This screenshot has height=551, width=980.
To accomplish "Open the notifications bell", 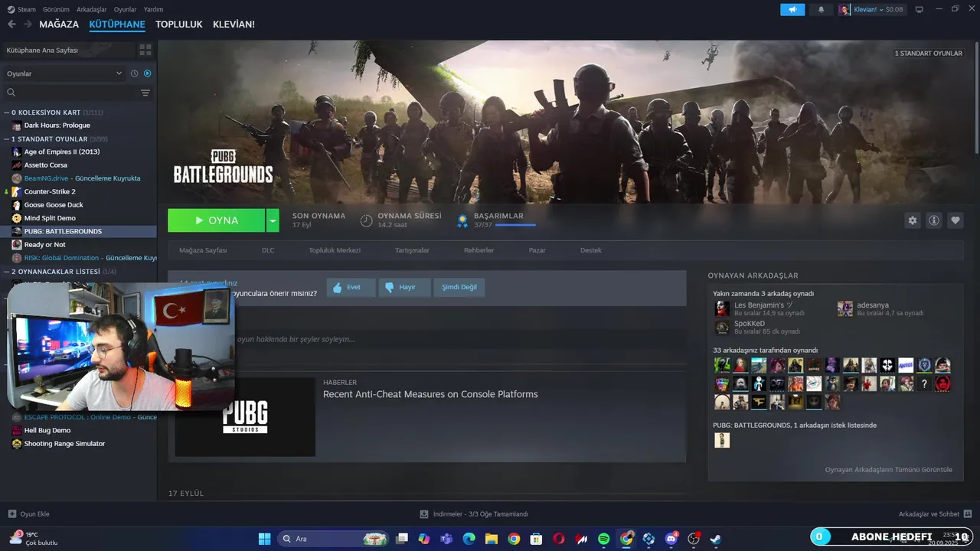I will pyautogui.click(x=822, y=9).
